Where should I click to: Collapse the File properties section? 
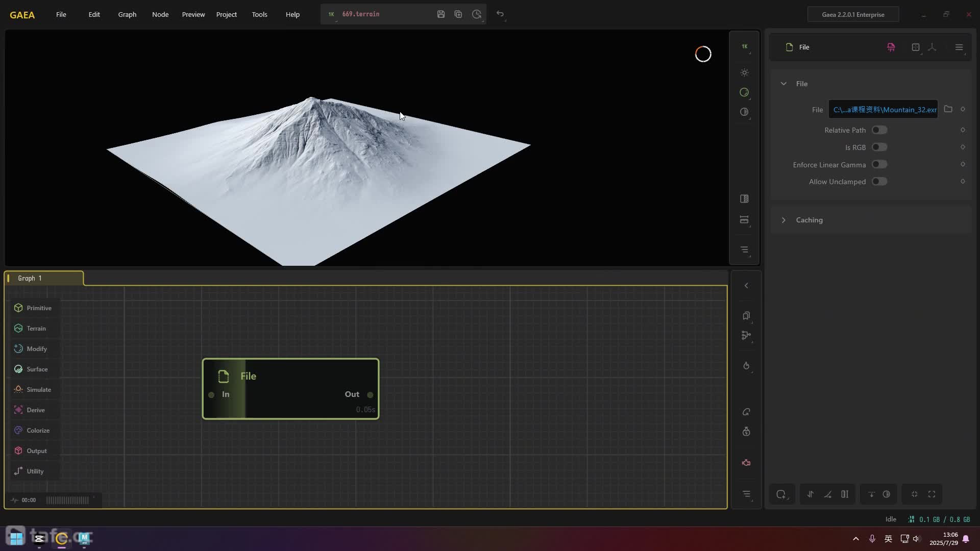783,84
